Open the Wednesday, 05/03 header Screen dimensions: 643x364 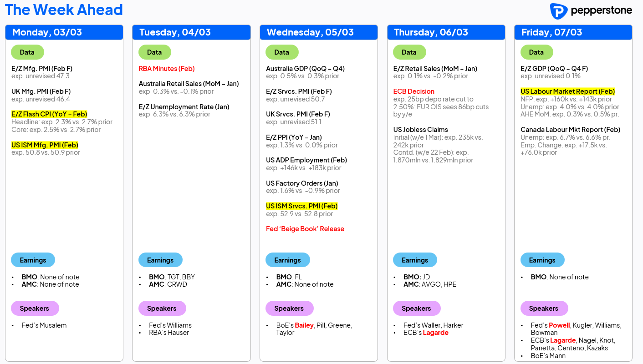[319, 32]
